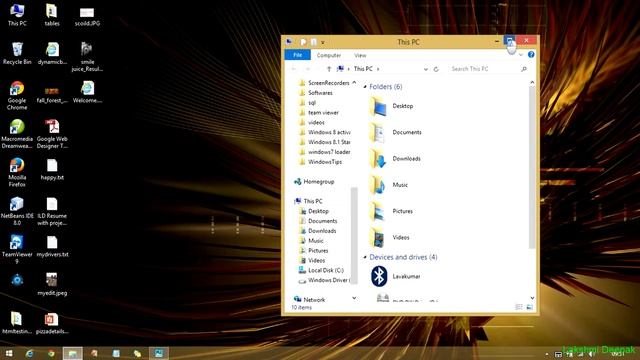Open Internet Explorer from taskbar
The width and height of the screenshot is (640, 360).
(29, 353)
